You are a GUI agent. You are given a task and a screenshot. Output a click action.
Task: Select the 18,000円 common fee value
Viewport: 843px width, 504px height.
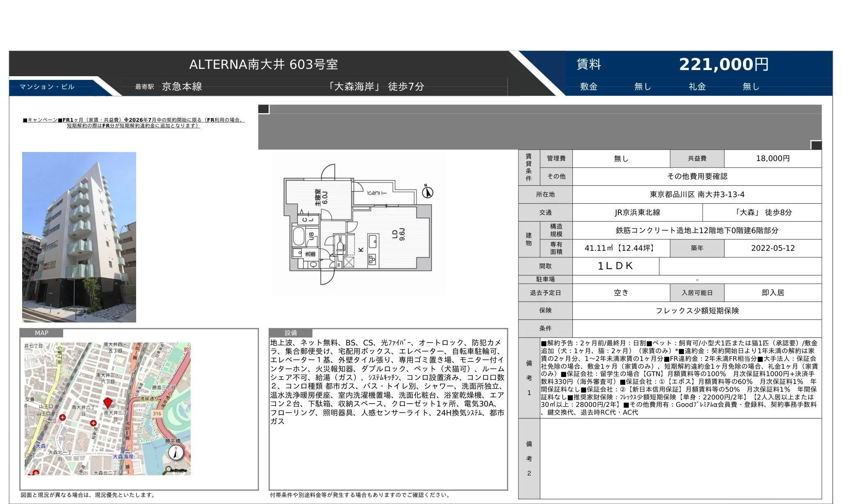click(773, 159)
